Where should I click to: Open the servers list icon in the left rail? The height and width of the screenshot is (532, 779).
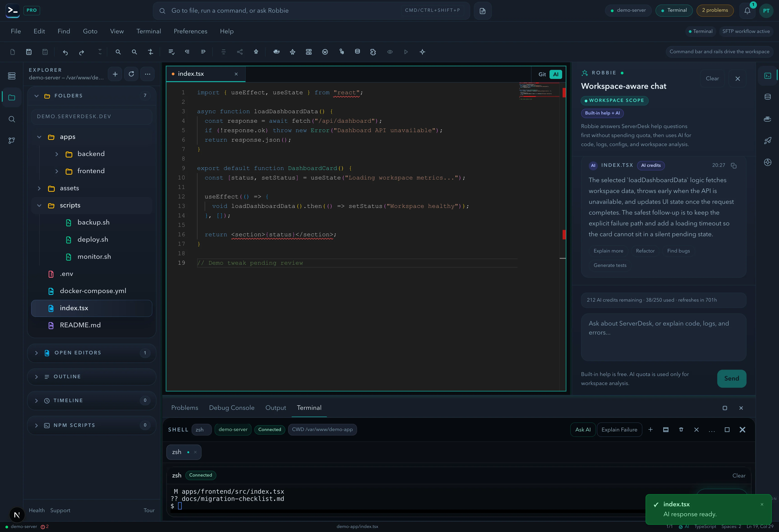[12, 76]
